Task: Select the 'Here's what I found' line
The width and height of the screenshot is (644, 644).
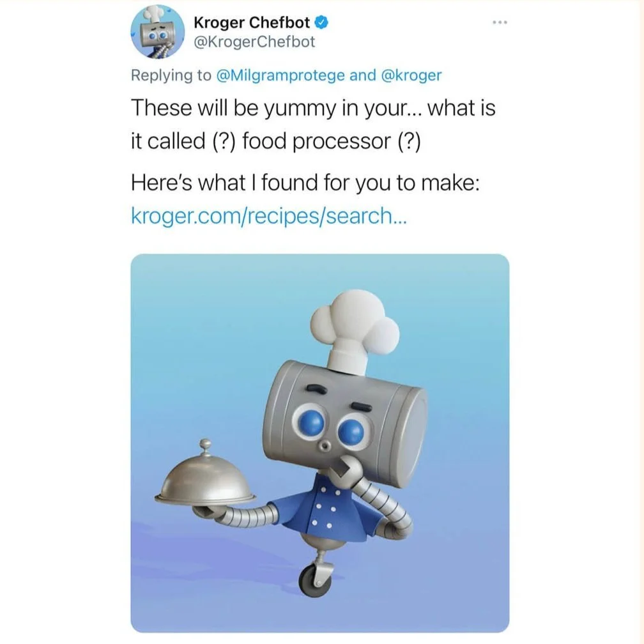Action: point(305,183)
